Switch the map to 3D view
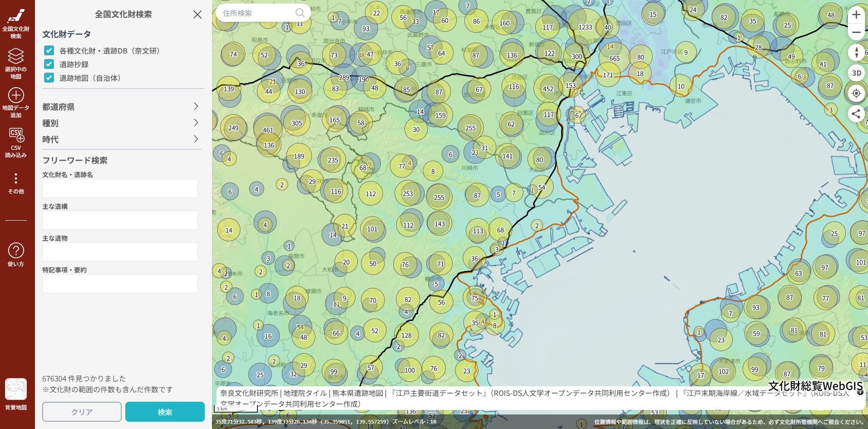 pyautogui.click(x=856, y=72)
